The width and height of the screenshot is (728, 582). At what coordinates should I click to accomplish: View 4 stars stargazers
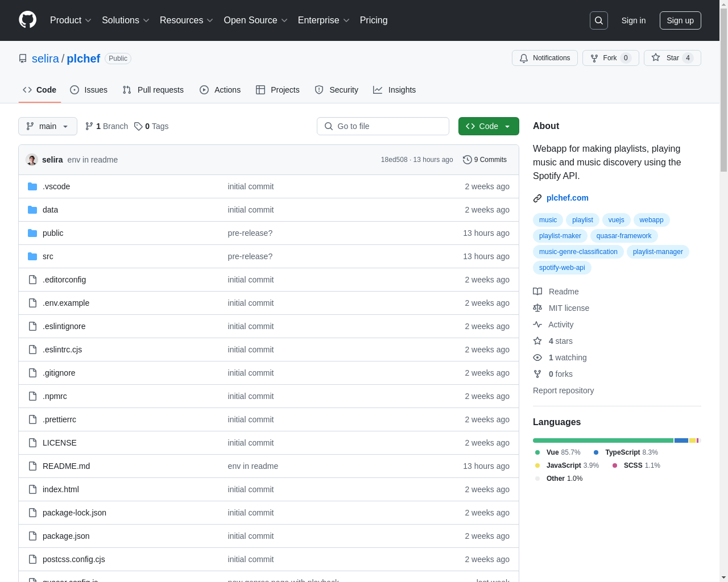pyautogui.click(x=553, y=341)
